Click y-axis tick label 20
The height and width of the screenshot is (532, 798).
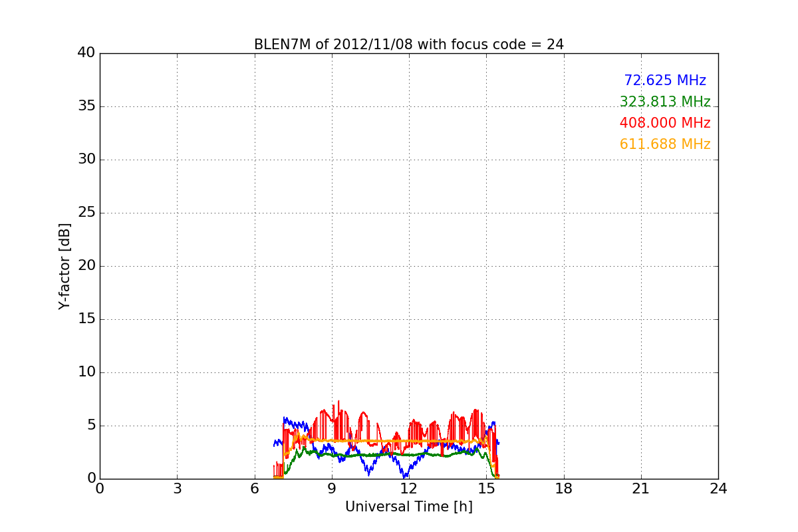(86, 265)
